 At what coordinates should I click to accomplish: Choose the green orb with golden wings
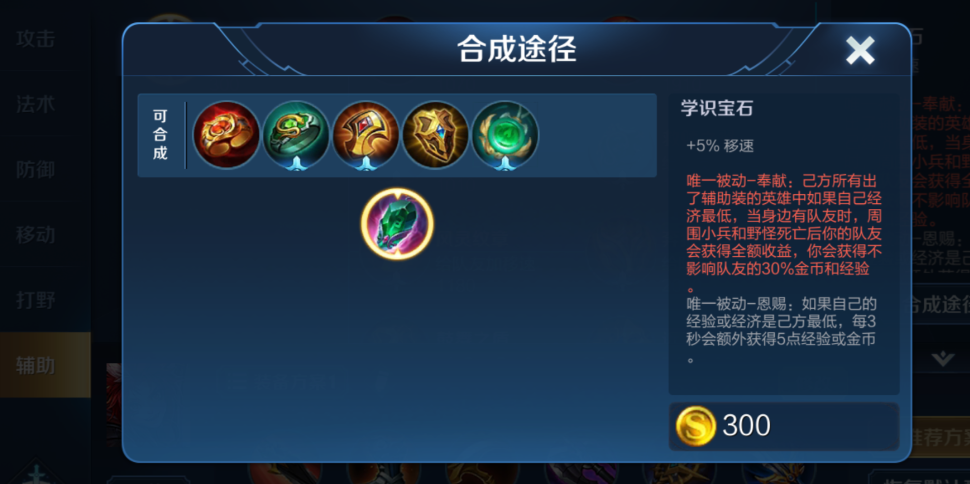coord(505,134)
